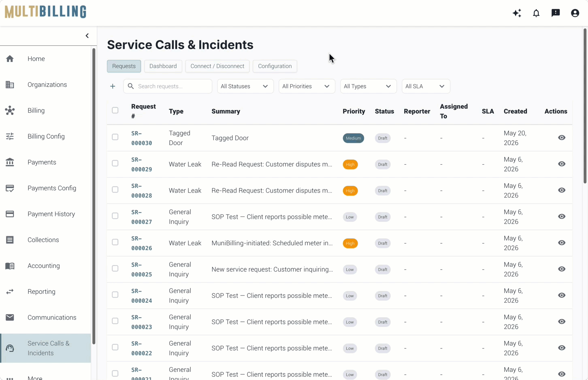Open request link SR-000022
This screenshot has height=380, width=588.
[x=141, y=348]
